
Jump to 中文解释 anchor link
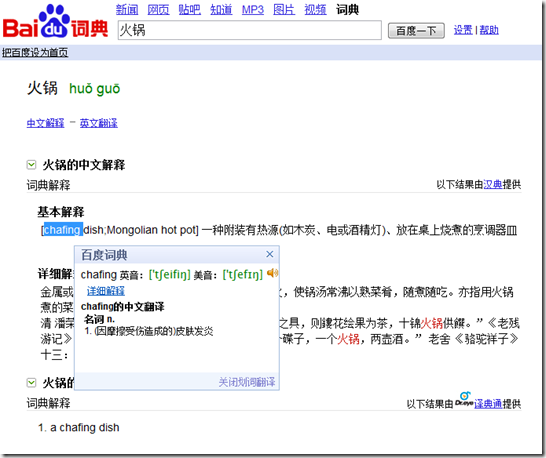point(46,123)
